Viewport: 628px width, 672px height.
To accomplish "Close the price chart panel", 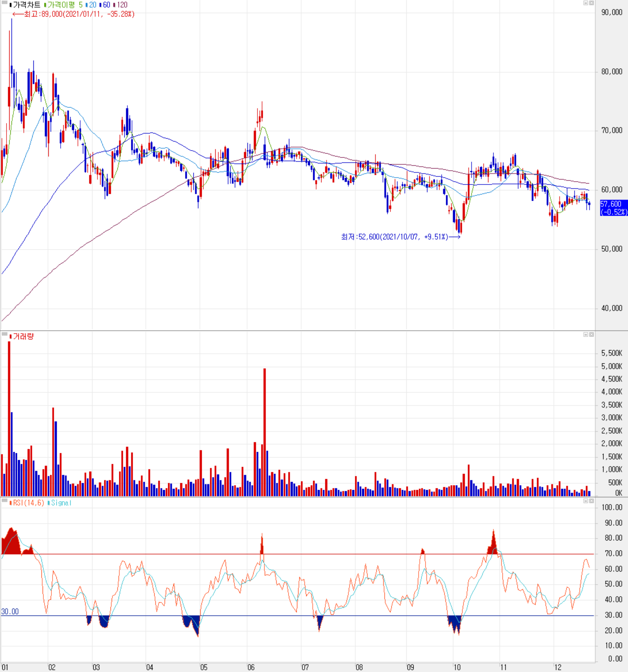I will (x=591, y=3).
